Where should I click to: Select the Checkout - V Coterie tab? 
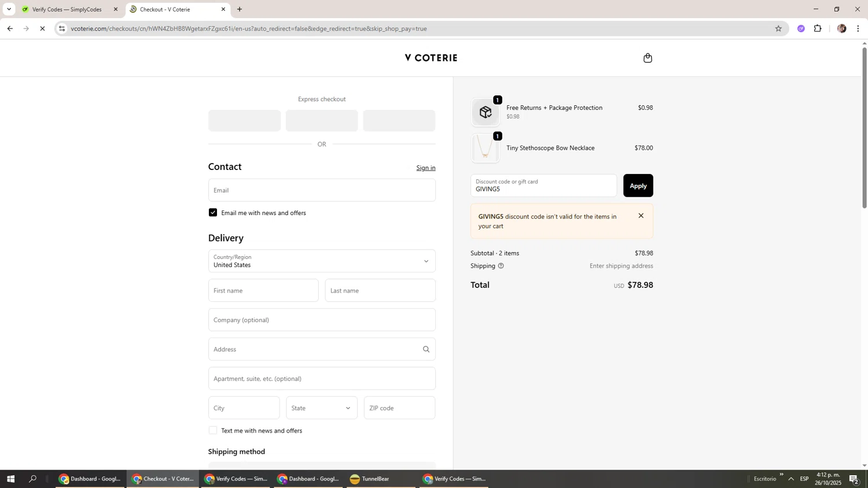[177, 9]
